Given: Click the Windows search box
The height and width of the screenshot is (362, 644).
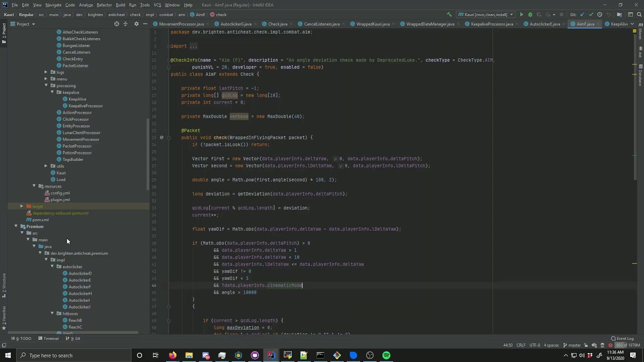Looking at the screenshot, I should [x=74, y=355].
